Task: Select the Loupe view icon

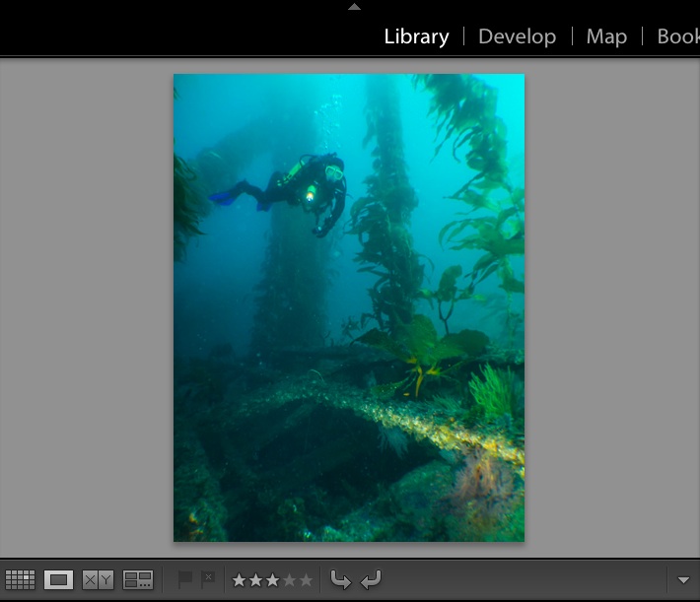Action: pyautogui.click(x=59, y=580)
